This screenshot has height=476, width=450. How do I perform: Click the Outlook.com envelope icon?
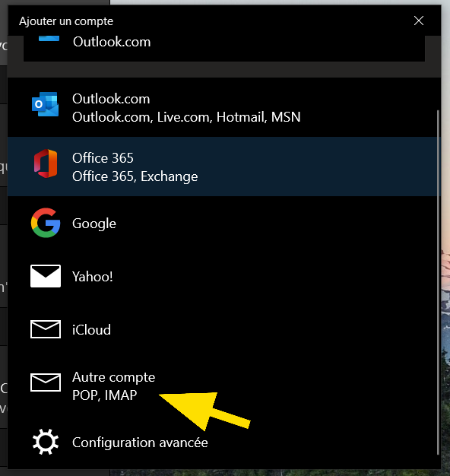click(x=45, y=104)
